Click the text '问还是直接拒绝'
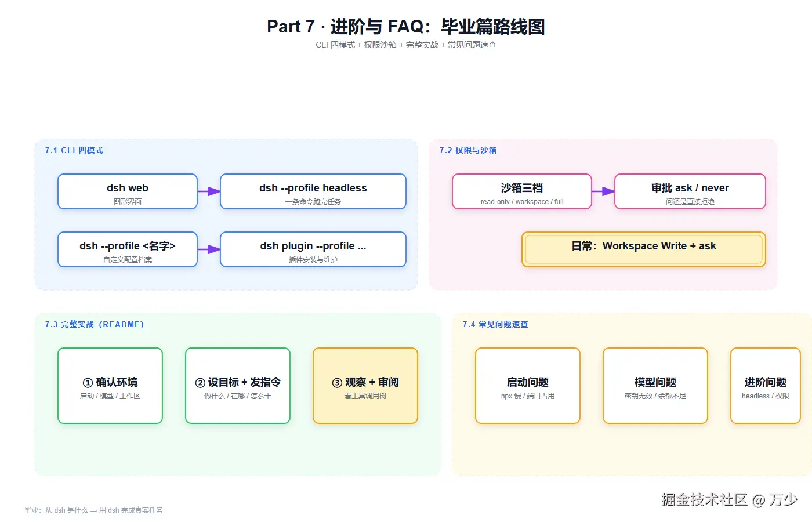The width and height of the screenshot is (812, 522). coord(690,202)
